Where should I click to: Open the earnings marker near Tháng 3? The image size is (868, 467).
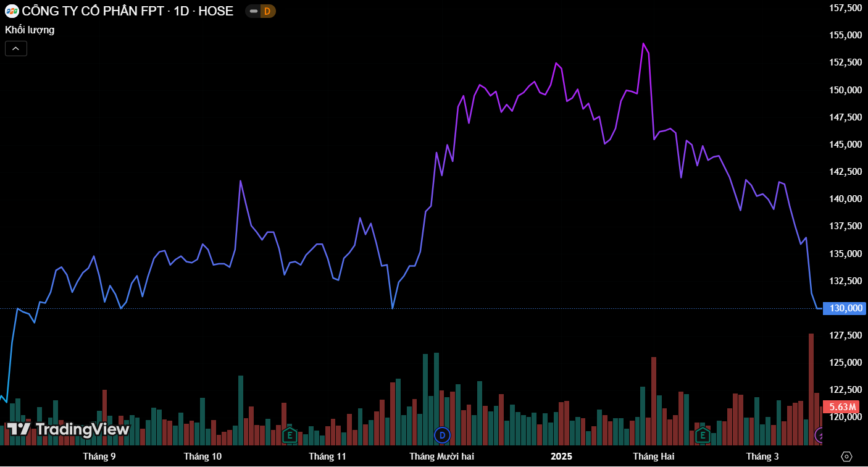pyautogui.click(x=702, y=435)
